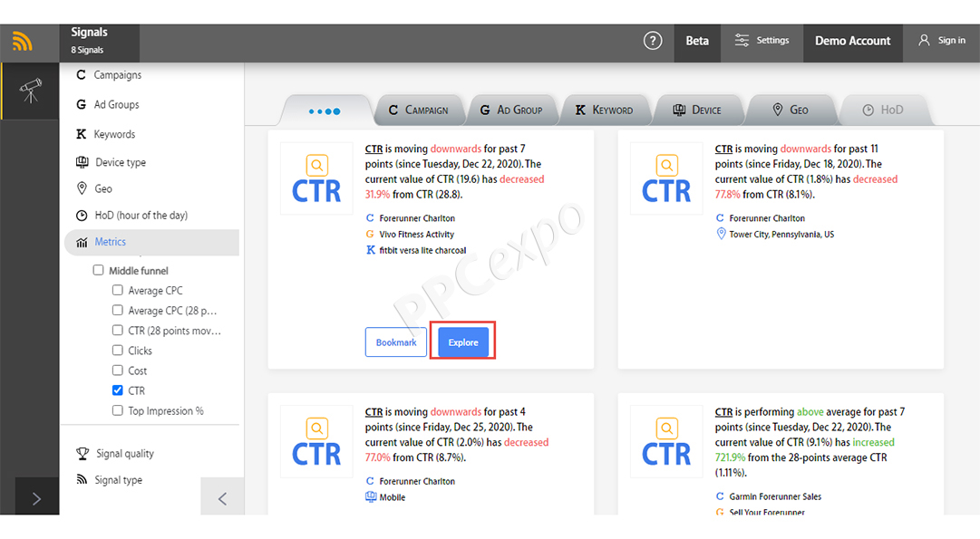Select the telescope explore icon in sidebar
This screenshot has height=539, width=980.
click(x=30, y=91)
